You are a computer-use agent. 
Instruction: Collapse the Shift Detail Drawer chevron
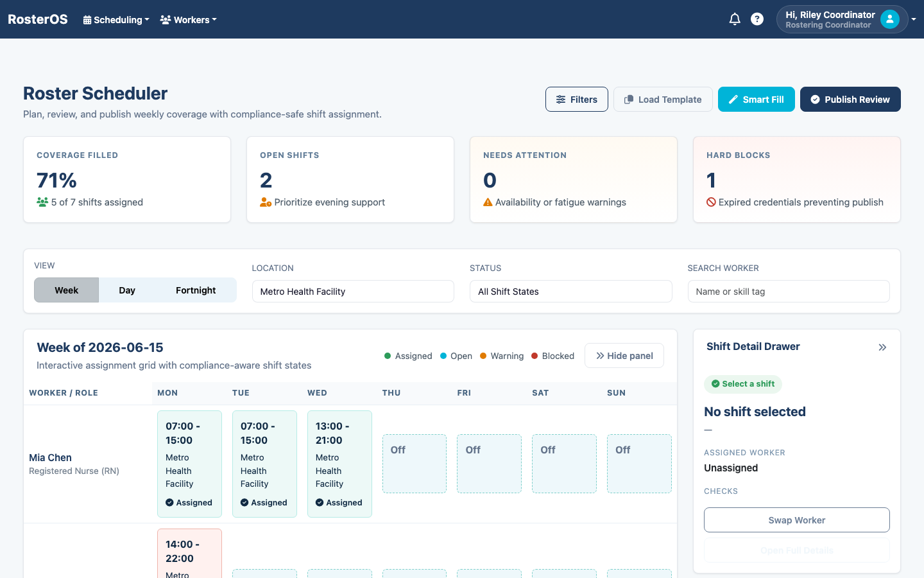tap(882, 347)
